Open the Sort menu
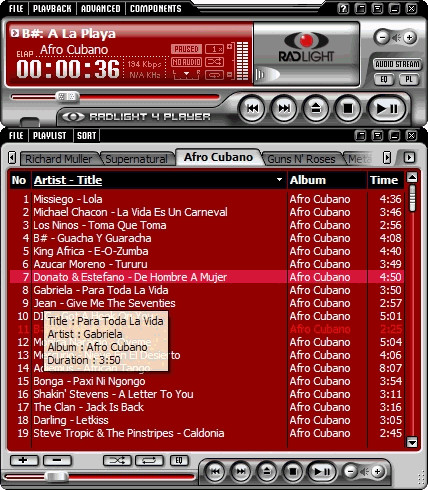This screenshot has width=428, height=490. click(x=86, y=136)
